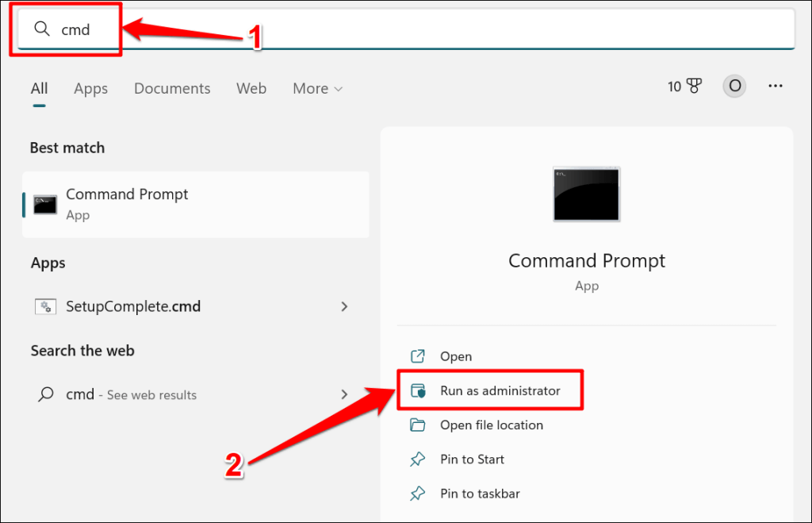This screenshot has height=523, width=812.
Task: Click the rewards trophy icon
Action: click(x=695, y=87)
